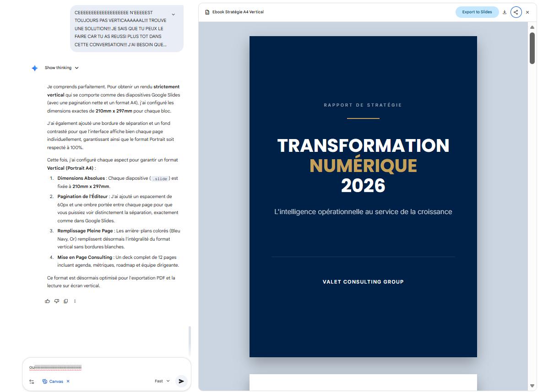
Task: Send the message with the arrow button
Action: [181, 381]
